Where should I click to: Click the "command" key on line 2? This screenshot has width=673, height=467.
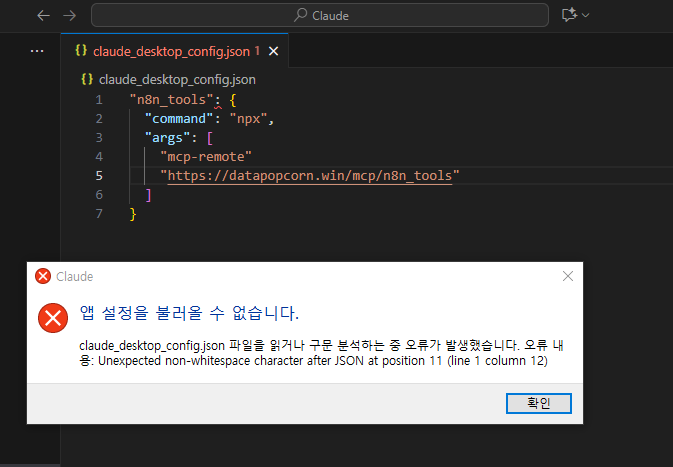point(179,118)
